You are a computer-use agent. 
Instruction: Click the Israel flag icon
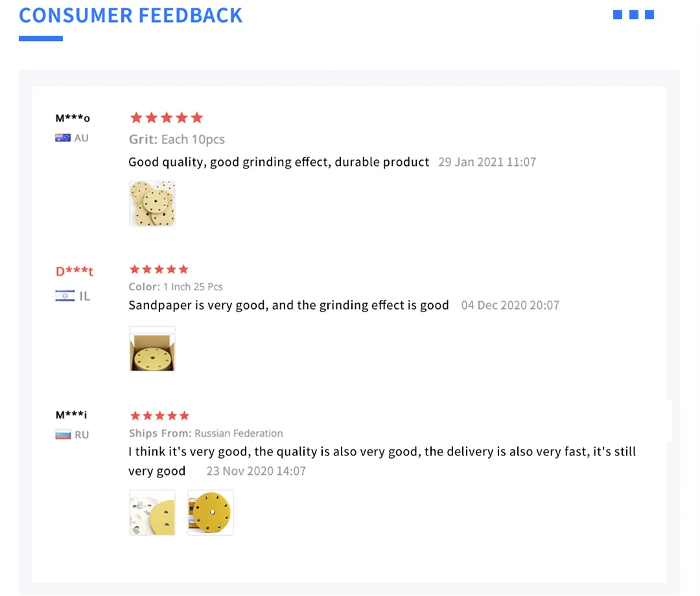point(65,296)
